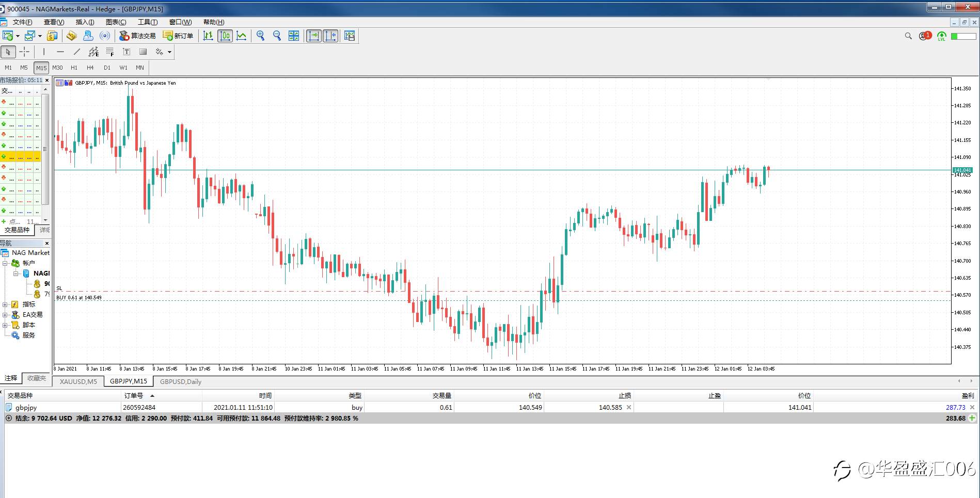Open new chart dropdown arrow

pyautogui.click(x=18, y=36)
